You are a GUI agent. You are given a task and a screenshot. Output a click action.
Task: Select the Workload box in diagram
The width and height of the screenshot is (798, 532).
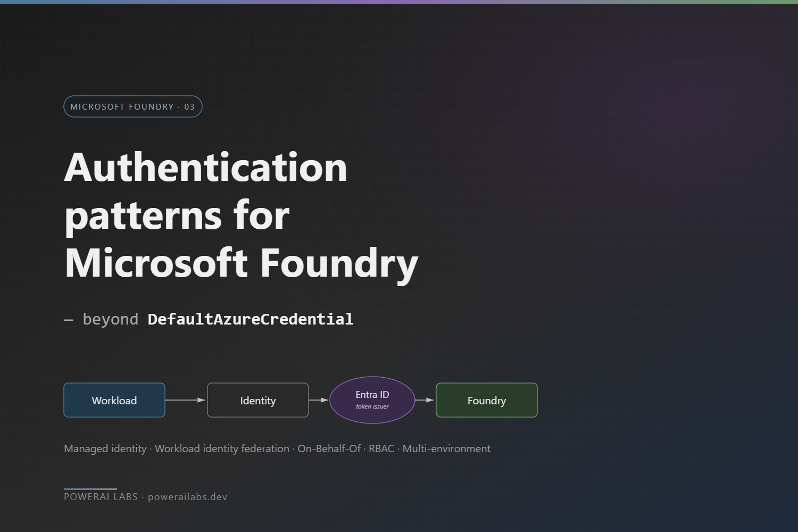click(114, 400)
